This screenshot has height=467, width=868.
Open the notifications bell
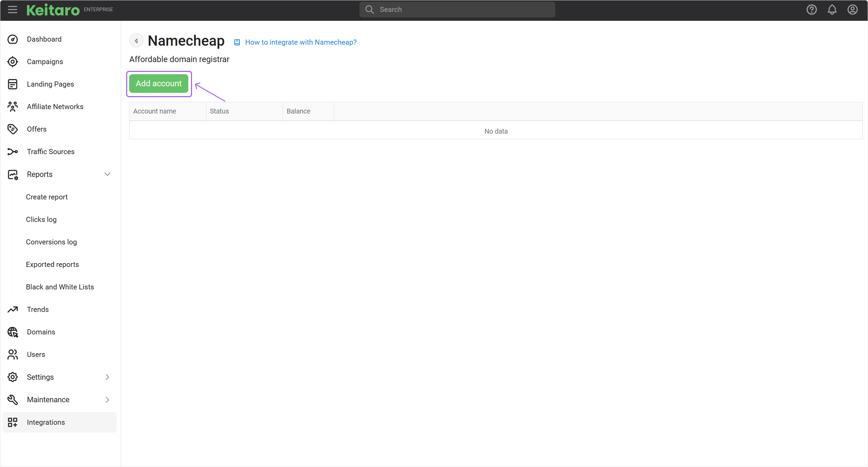pyautogui.click(x=832, y=10)
